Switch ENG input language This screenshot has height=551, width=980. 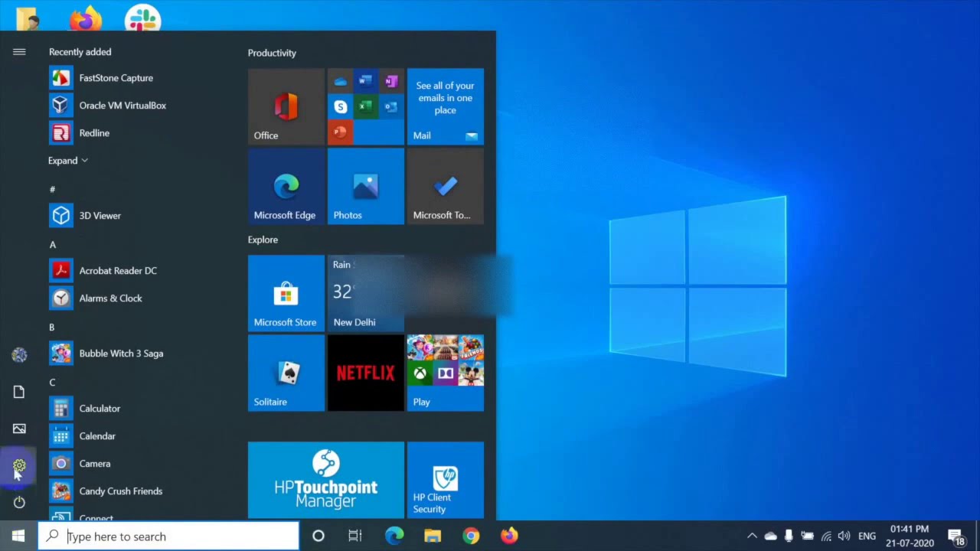(x=867, y=536)
